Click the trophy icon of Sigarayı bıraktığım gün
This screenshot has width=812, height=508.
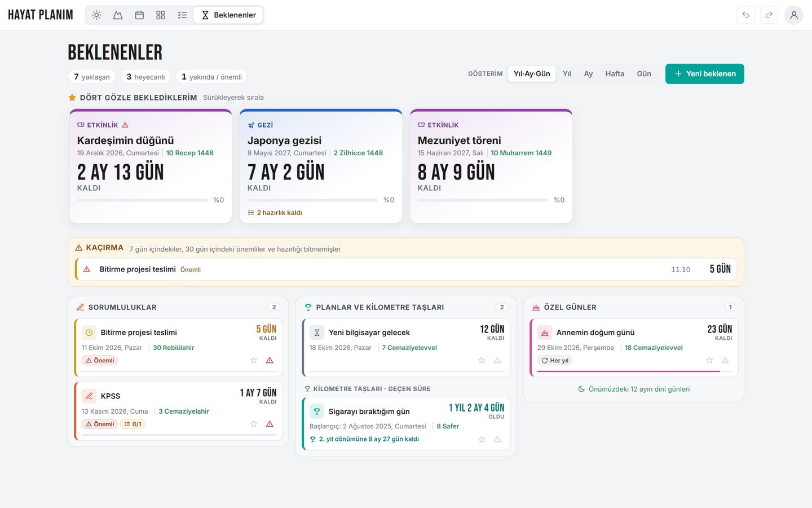tap(317, 411)
